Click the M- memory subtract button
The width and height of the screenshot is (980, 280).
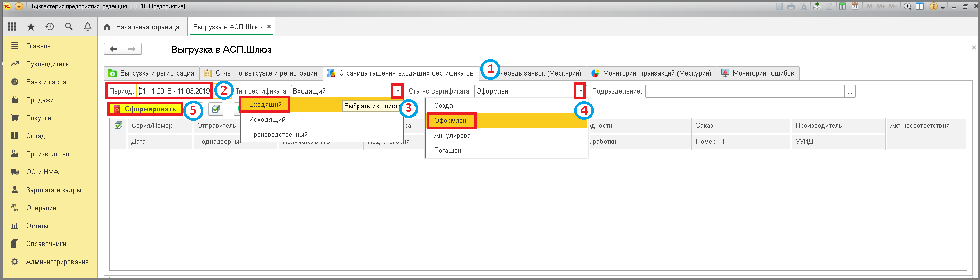[x=893, y=6]
